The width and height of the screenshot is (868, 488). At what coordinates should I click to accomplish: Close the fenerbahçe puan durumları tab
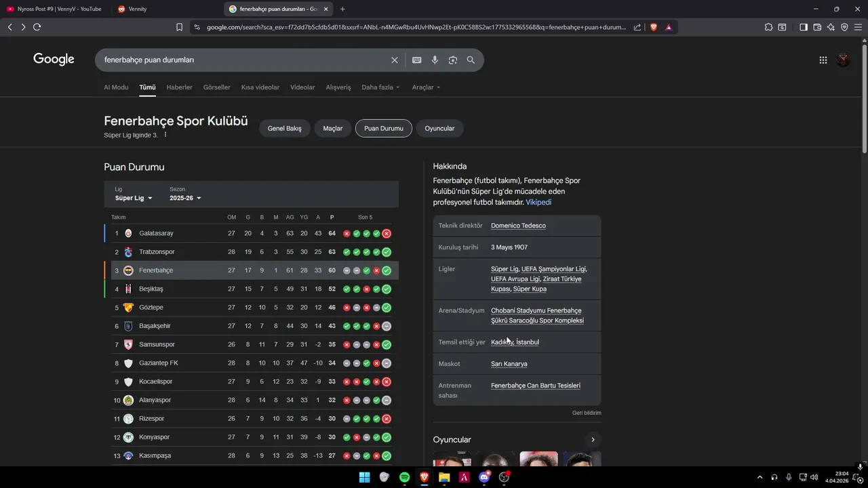tap(326, 9)
